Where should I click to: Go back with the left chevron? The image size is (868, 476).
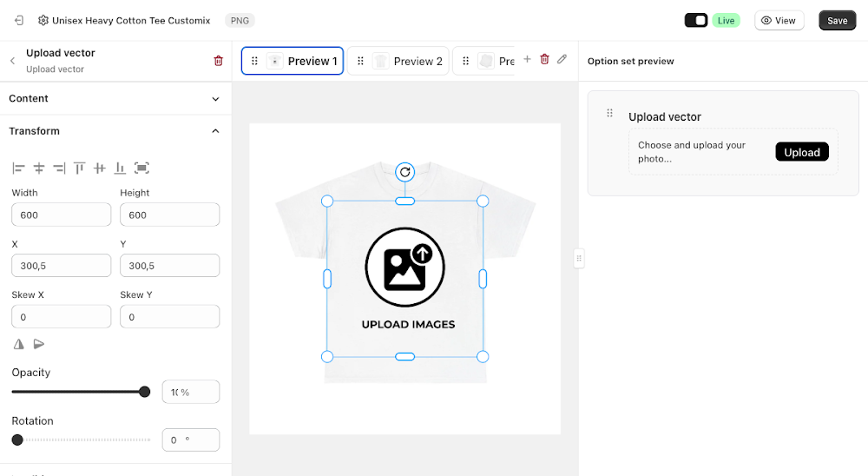tap(13, 61)
